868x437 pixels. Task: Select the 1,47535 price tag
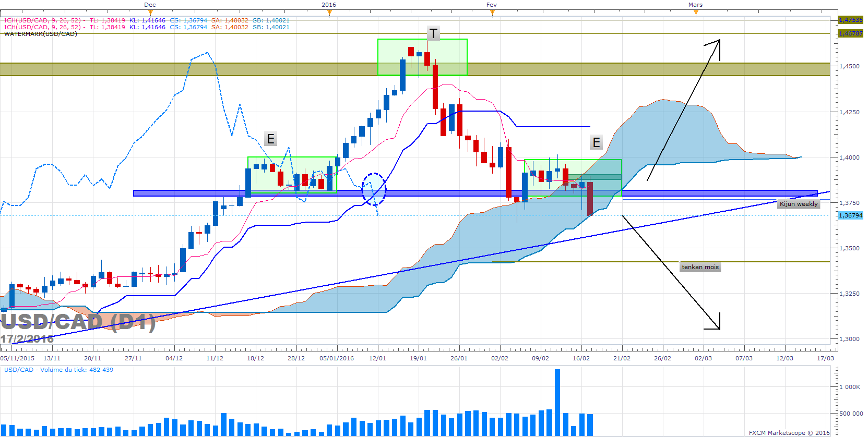851,20
